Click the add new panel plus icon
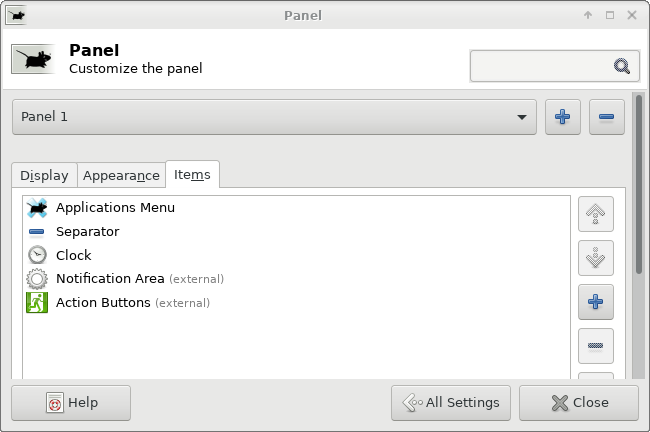The height and width of the screenshot is (432, 650). (x=563, y=117)
